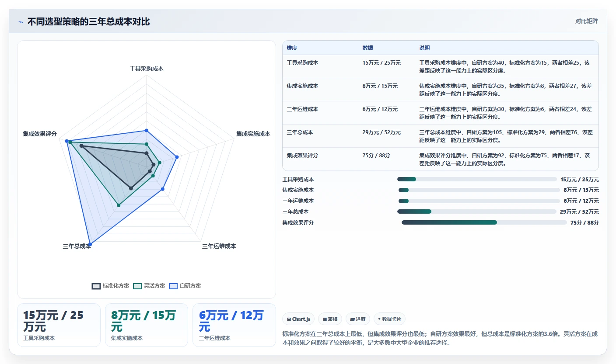The image size is (616, 364).
Task: Click the 29万元 / 52万元 table cell
Action: (381, 132)
